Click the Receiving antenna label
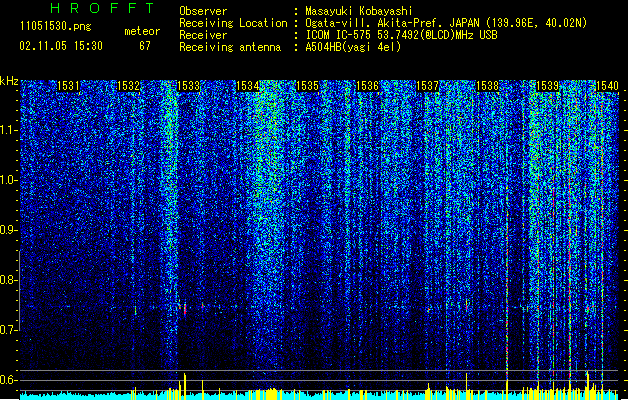The width and height of the screenshot is (629, 400). pyautogui.click(x=230, y=47)
